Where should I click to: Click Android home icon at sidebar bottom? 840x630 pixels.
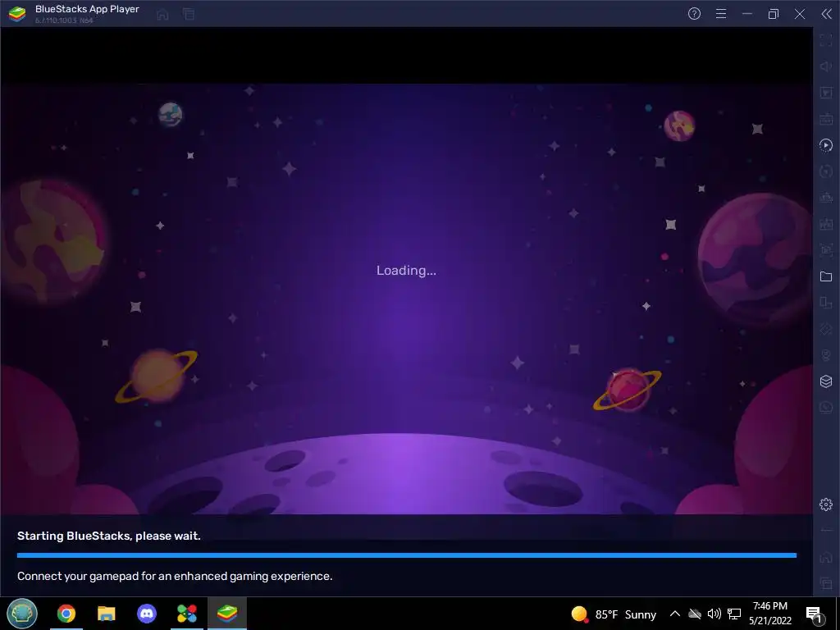point(826,557)
